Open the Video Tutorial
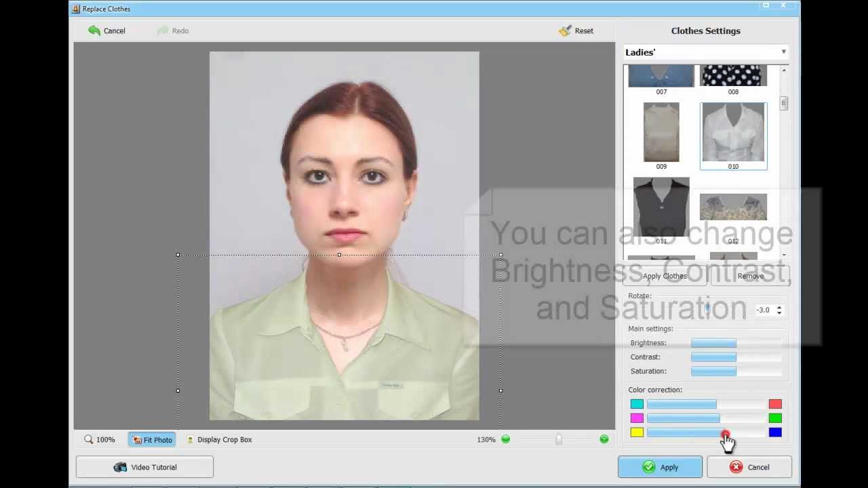The width and height of the screenshot is (868, 488). coord(144,467)
